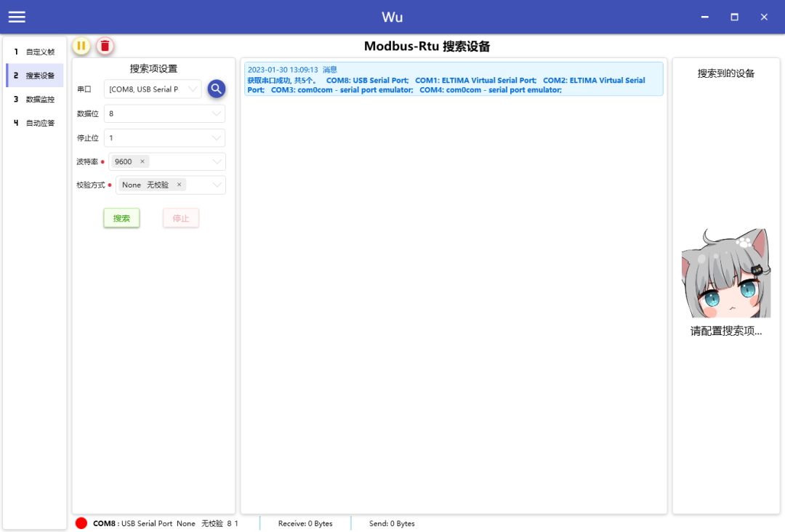Screen dimensions: 785x532
Task: Open the 自动应答 sidebar page
Action: [34, 123]
